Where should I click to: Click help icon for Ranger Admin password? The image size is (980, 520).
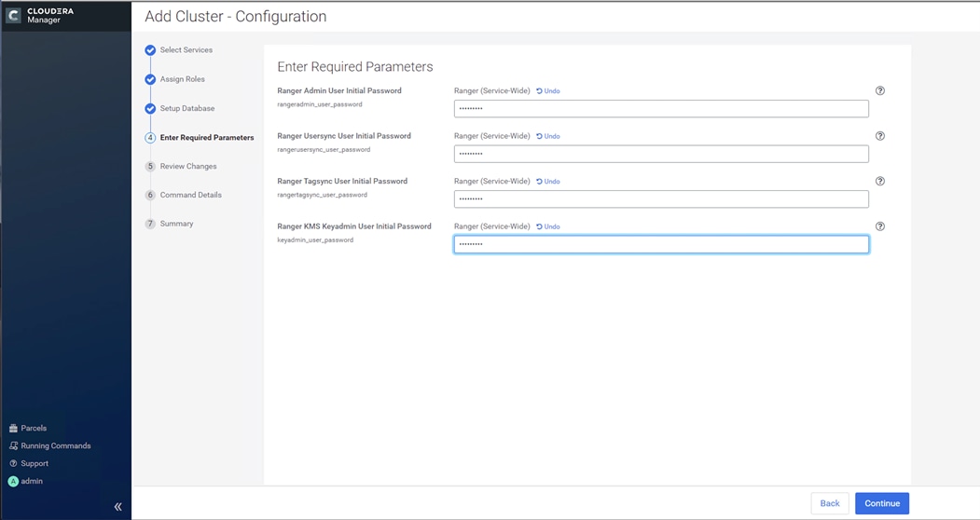tap(880, 90)
